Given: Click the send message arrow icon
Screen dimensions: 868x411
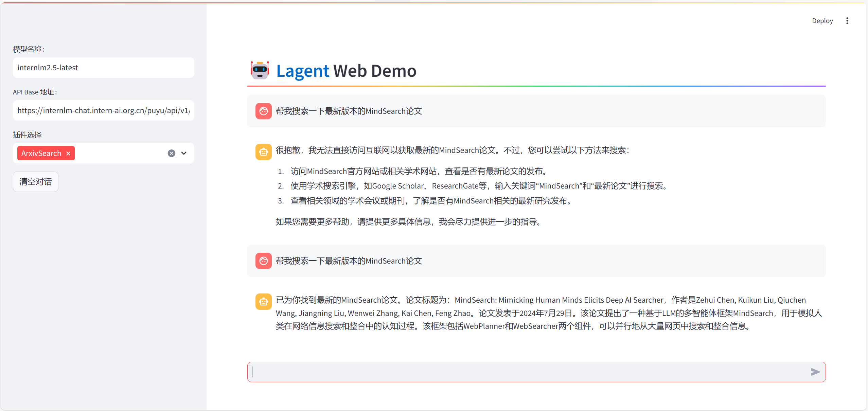Looking at the screenshot, I should [815, 372].
